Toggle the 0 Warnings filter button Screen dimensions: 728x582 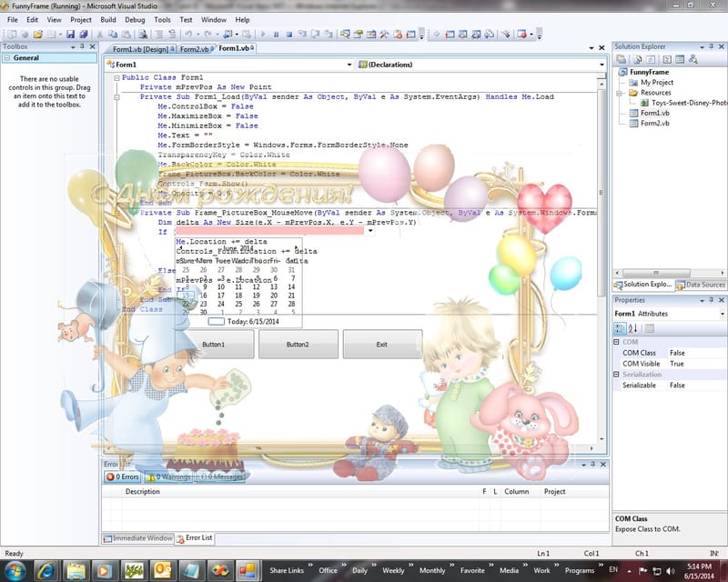point(169,477)
